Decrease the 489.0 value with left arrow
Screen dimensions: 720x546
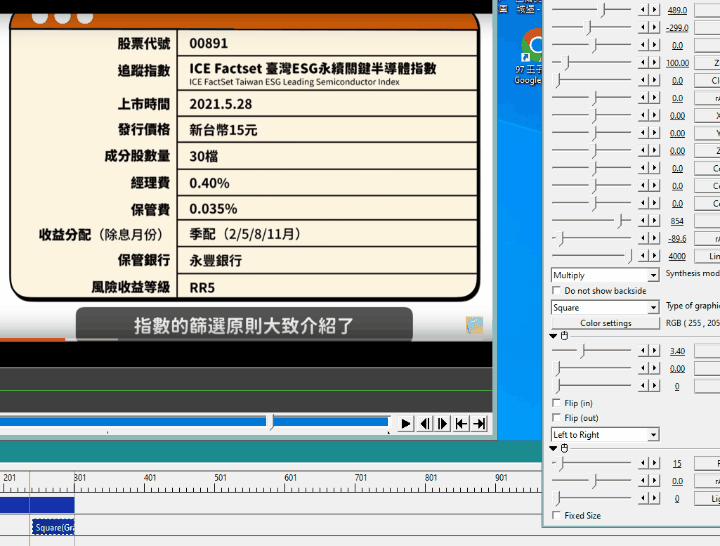[x=643, y=10]
